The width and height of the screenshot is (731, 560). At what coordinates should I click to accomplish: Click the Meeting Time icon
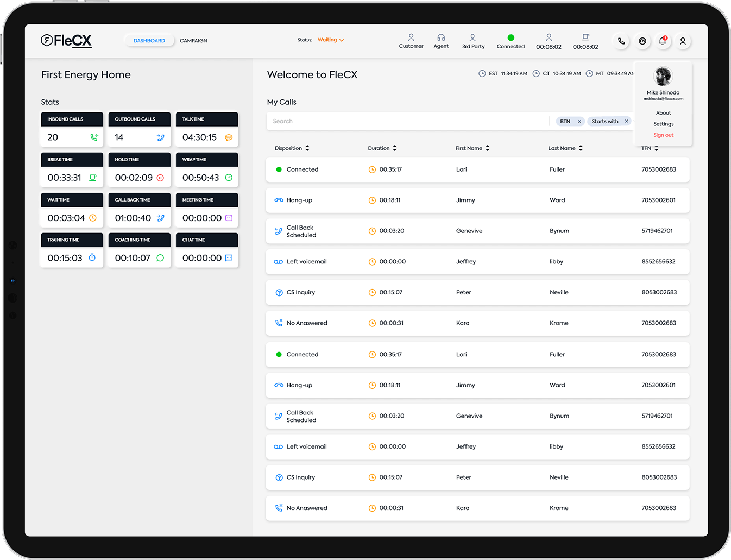229,218
